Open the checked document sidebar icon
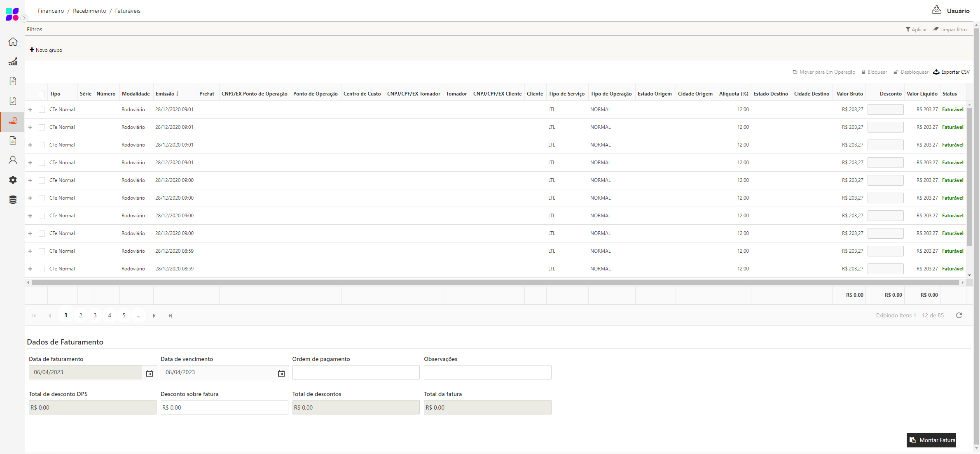Image resolution: width=980 pixels, height=454 pixels. coord(13,101)
